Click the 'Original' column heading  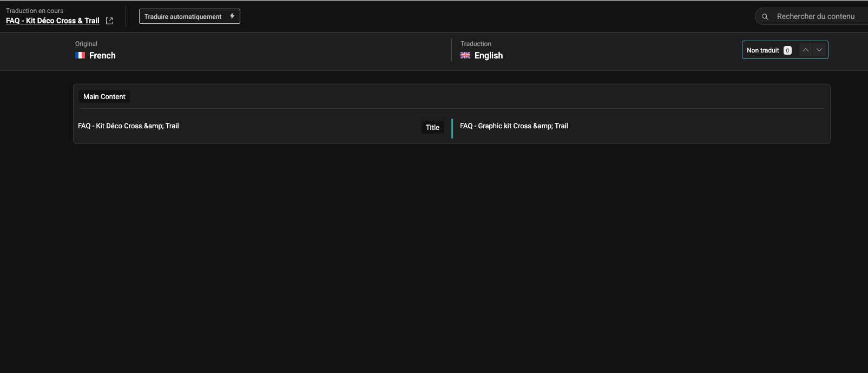86,44
